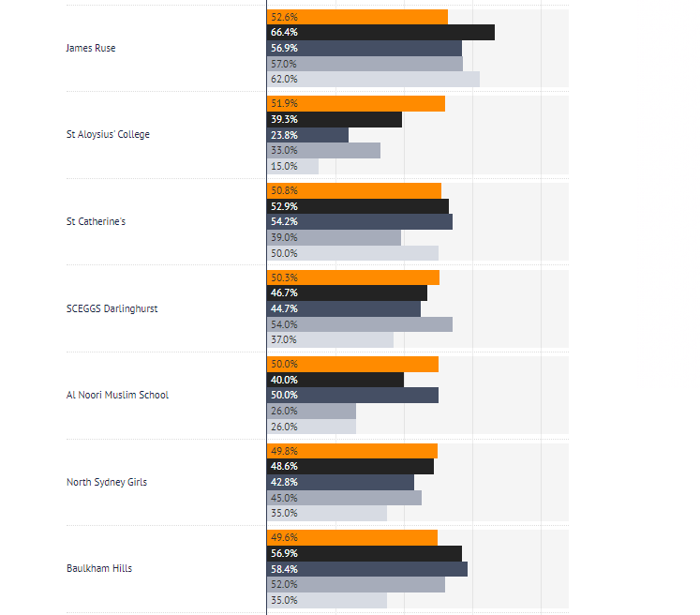Click Al Noori 40.0% black bar
Screen dimensions: 700x615
pyautogui.click(x=335, y=380)
